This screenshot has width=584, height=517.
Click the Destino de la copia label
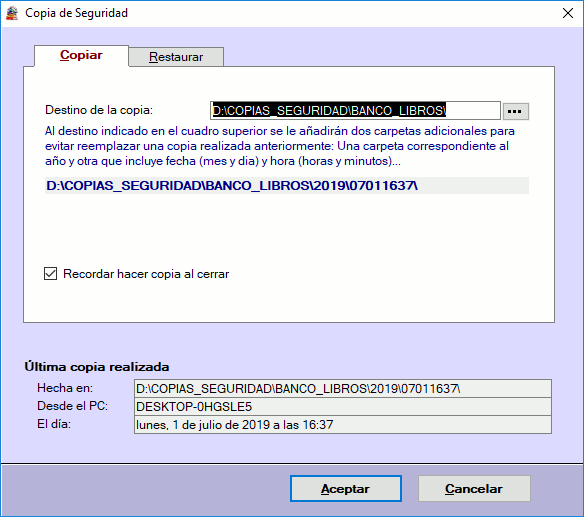click(x=99, y=110)
